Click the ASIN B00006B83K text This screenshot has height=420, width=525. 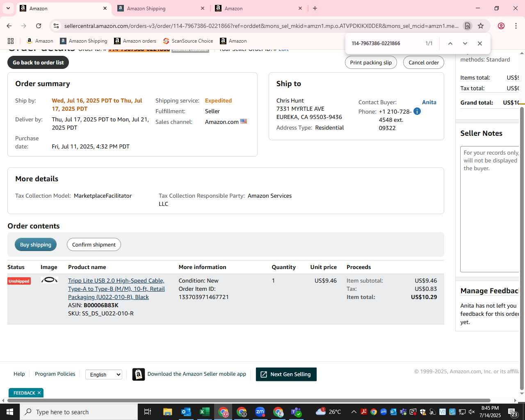coord(93,305)
